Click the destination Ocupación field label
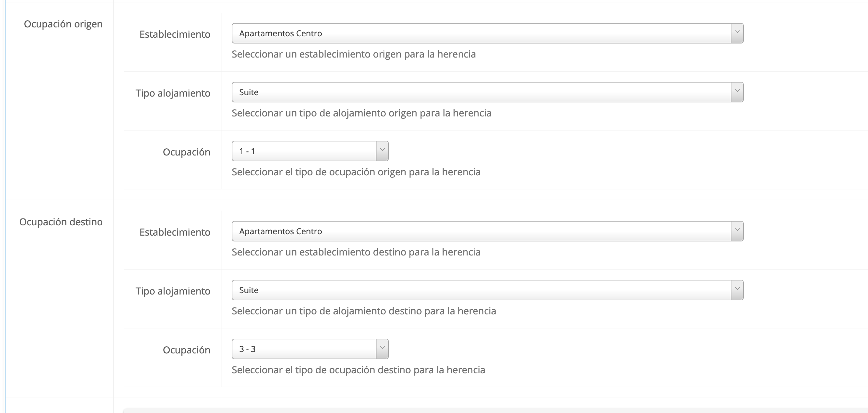This screenshot has height=413, width=868. pyautogui.click(x=187, y=350)
